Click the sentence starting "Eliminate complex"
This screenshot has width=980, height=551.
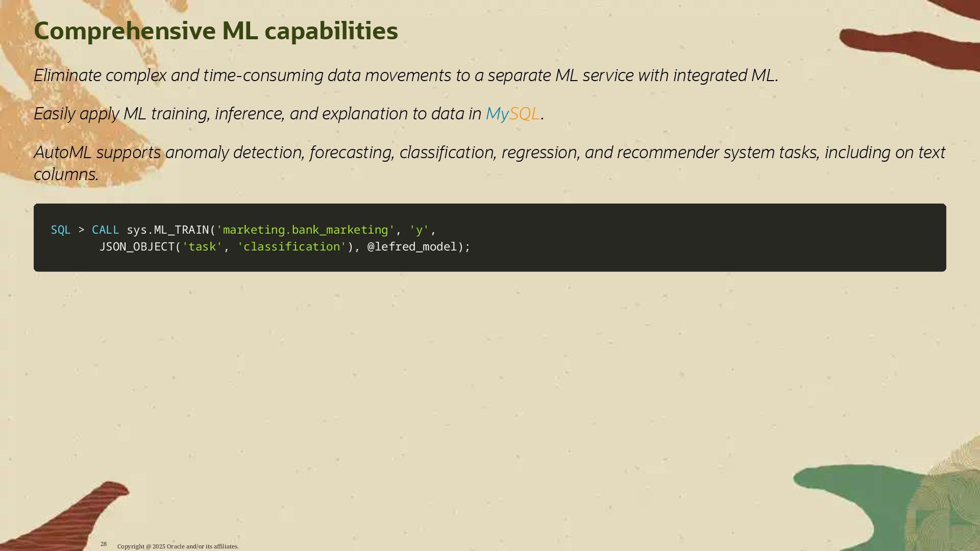click(x=406, y=76)
